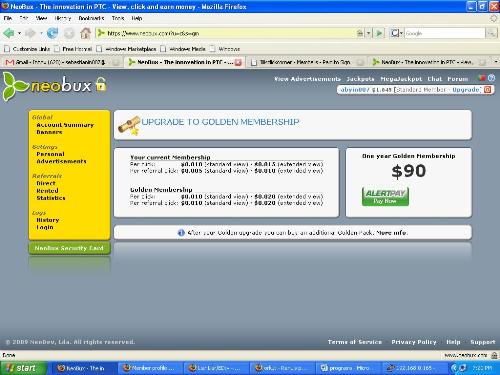The height and width of the screenshot is (375, 500).
Task: Click the red logout icon beside Upgrade
Action: pos(487,90)
